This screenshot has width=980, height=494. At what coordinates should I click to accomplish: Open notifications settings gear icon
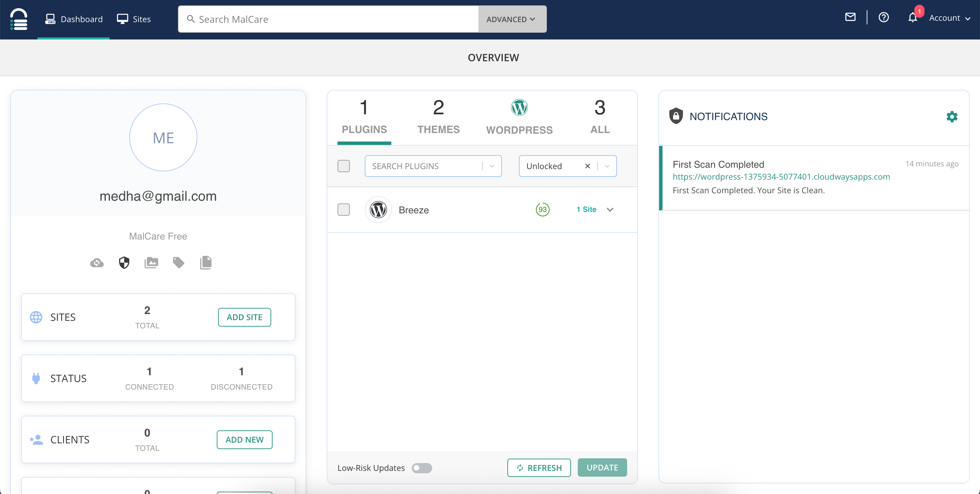pyautogui.click(x=951, y=116)
